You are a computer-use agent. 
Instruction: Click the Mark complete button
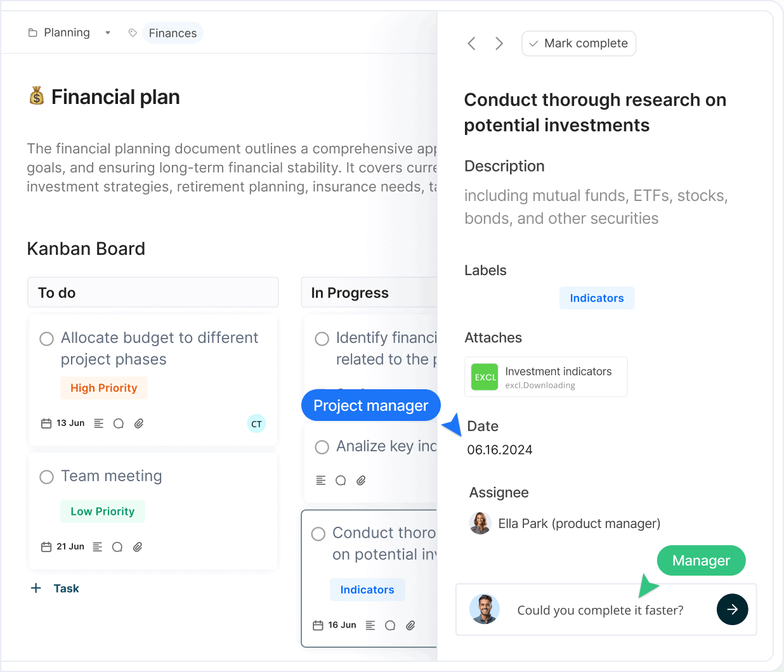tap(578, 43)
